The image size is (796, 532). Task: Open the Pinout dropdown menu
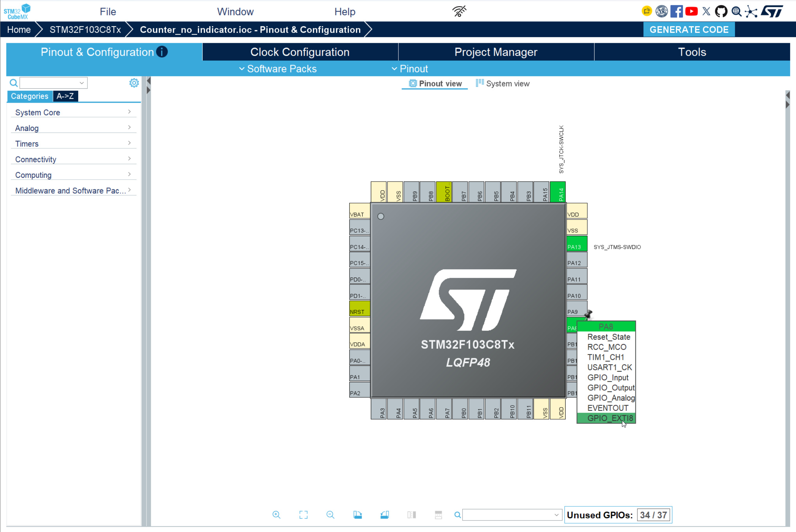[x=410, y=69]
